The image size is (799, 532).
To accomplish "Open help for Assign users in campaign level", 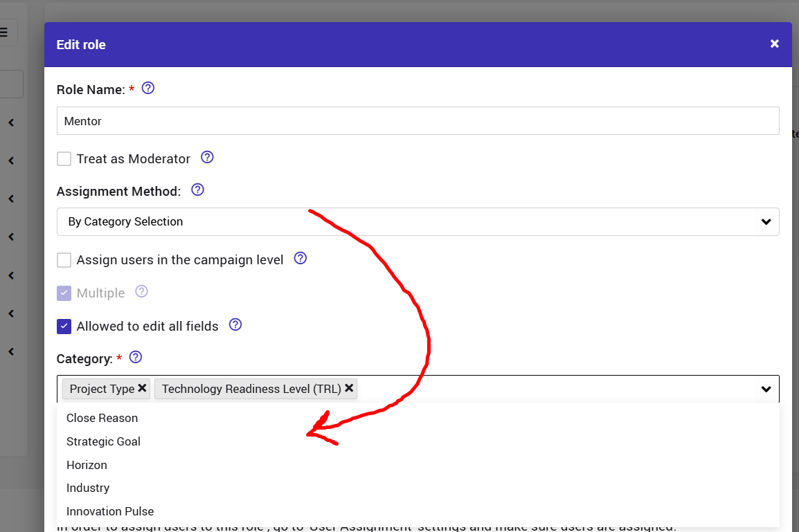I will coord(300,258).
